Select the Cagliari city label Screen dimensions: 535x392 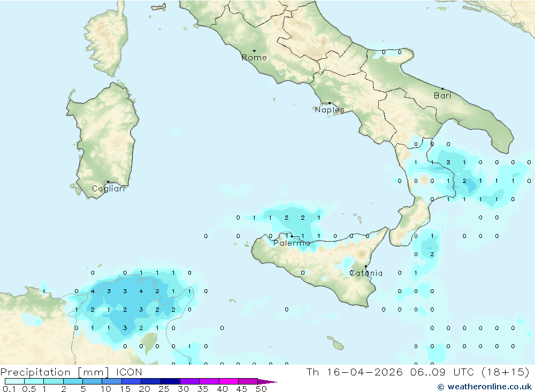(109, 189)
